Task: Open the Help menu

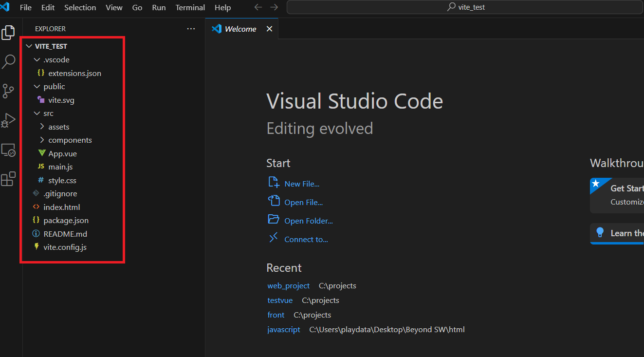Action: 222,7
